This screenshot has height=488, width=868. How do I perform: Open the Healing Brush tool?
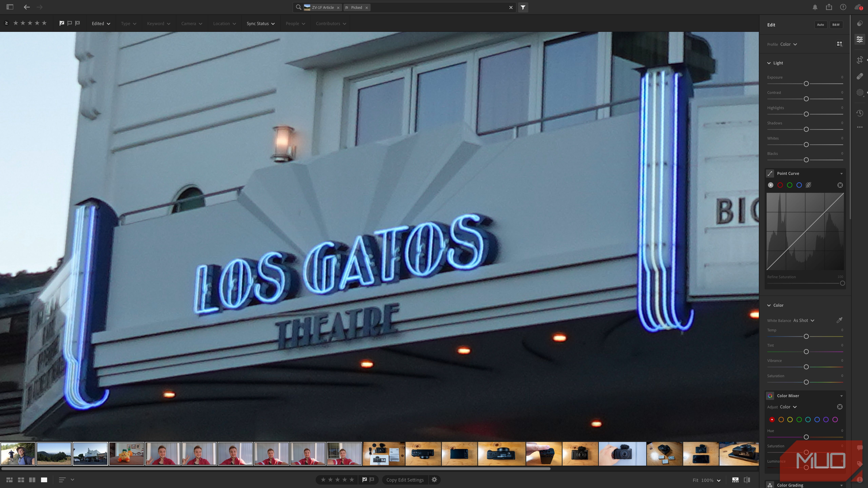[x=860, y=76]
